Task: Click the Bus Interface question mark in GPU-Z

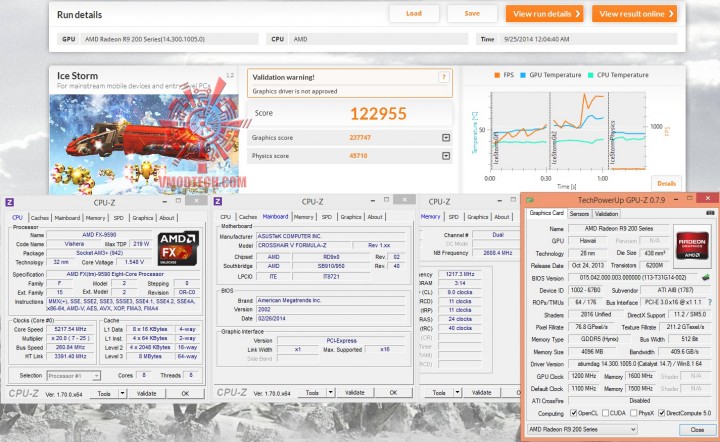Action: 710,302
